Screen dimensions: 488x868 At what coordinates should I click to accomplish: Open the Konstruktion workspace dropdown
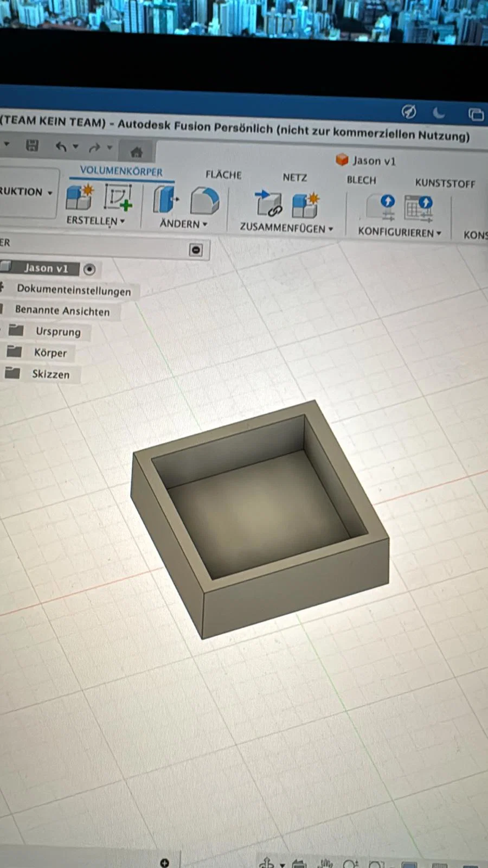click(x=26, y=192)
